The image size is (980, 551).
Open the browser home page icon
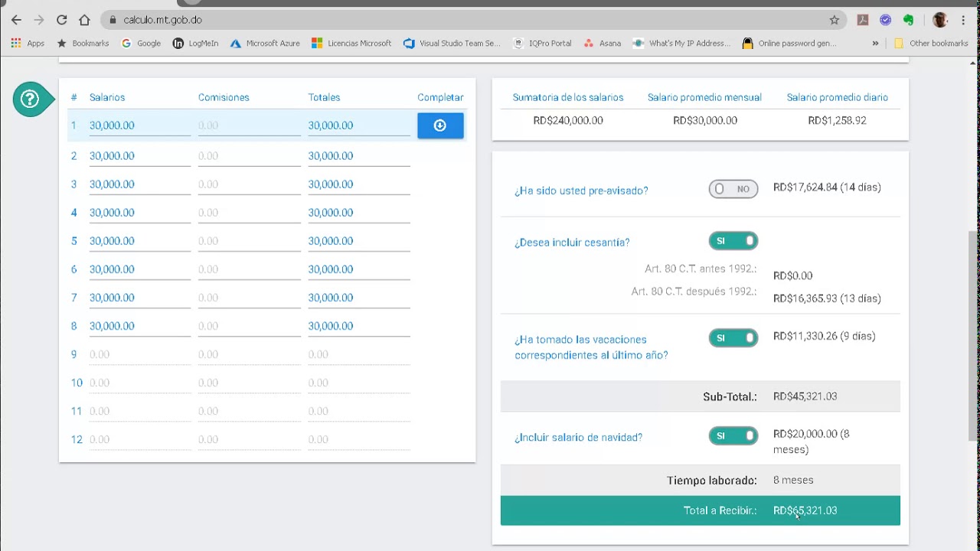tap(84, 20)
